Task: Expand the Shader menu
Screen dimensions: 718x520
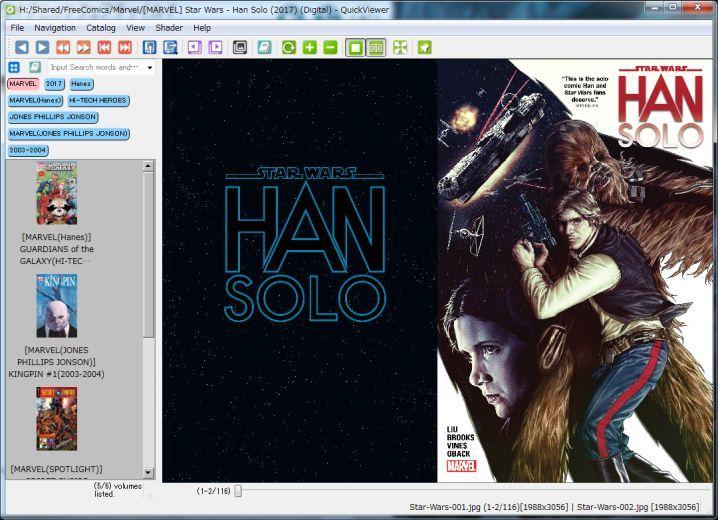Action: (x=168, y=28)
